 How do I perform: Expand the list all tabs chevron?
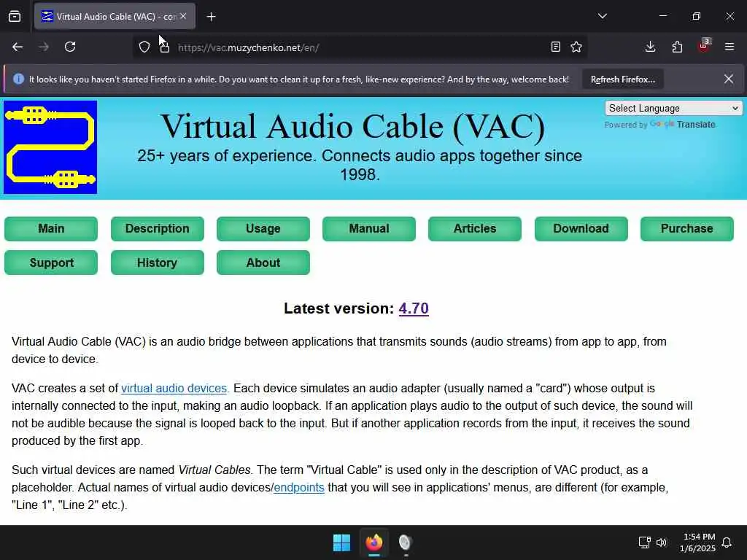point(602,16)
